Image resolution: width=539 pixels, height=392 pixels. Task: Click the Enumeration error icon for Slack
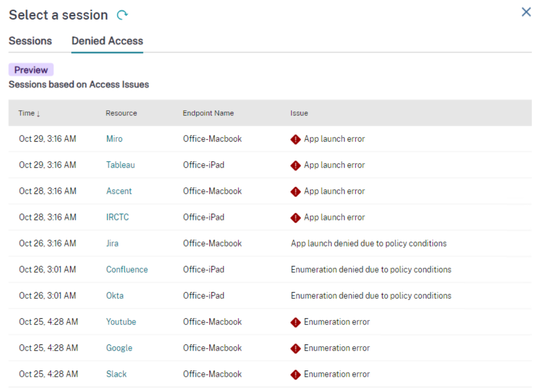(x=295, y=374)
